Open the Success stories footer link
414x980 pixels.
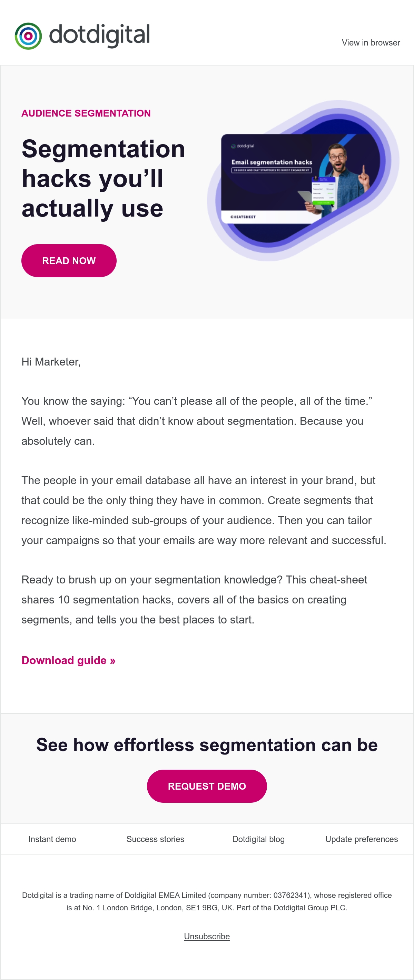pyautogui.click(x=155, y=839)
